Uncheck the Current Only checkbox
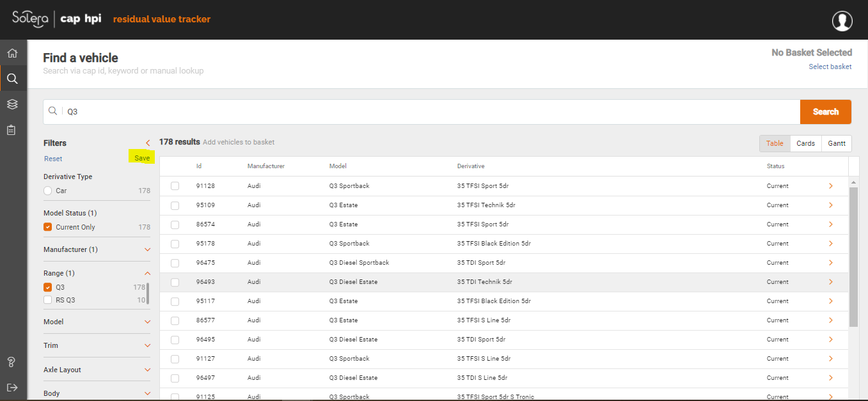Screen dimensions: 868x401 pyautogui.click(x=47, y=227)
